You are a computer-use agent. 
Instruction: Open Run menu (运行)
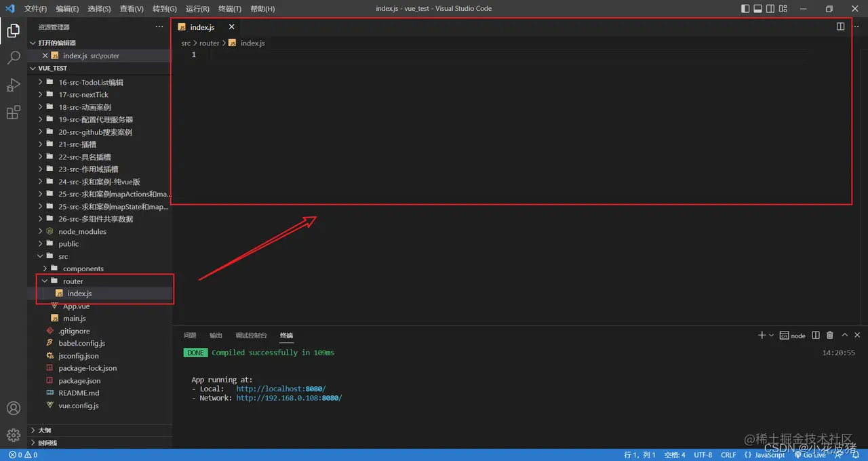(197, 9)
